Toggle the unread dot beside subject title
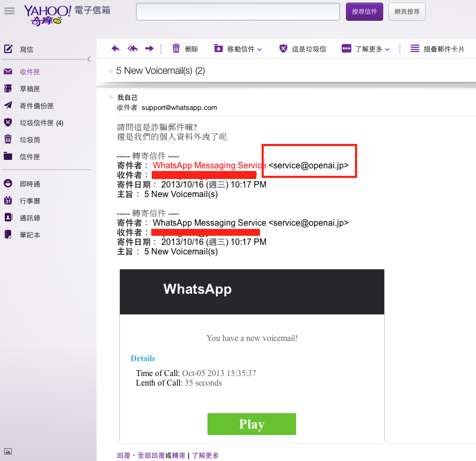 point(111,71)
